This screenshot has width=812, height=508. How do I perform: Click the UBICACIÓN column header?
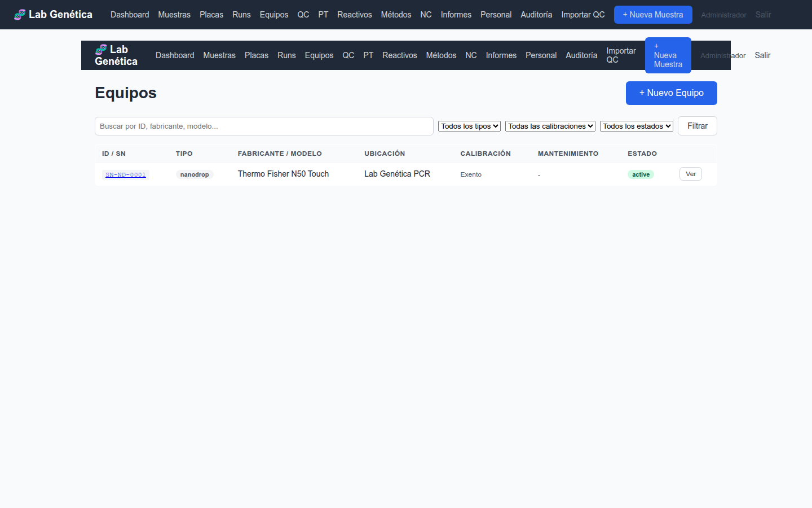point(385,154)
